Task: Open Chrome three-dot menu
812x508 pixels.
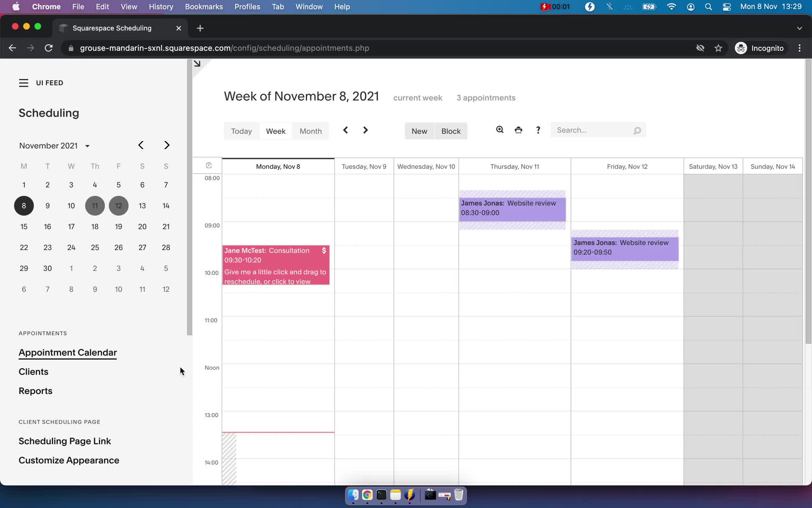Action: pyautogui.click(x=799, y=48)
